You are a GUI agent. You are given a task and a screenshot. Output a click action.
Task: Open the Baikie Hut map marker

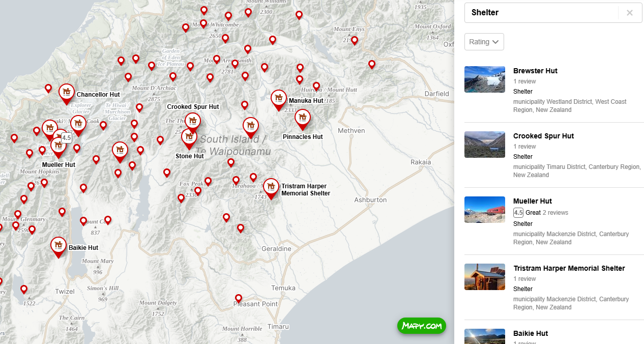pos(58,246)
